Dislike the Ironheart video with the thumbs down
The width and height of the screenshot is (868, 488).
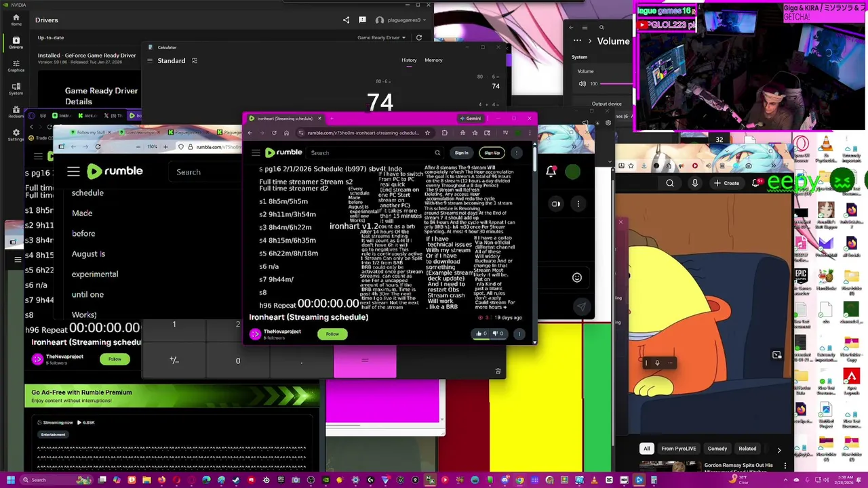[498, 333]
